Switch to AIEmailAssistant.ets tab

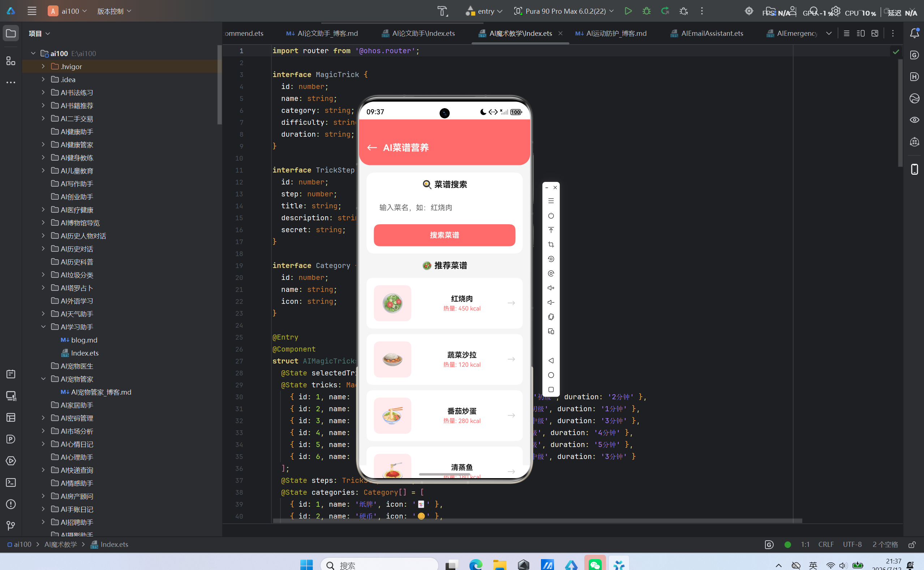(707, 33)
